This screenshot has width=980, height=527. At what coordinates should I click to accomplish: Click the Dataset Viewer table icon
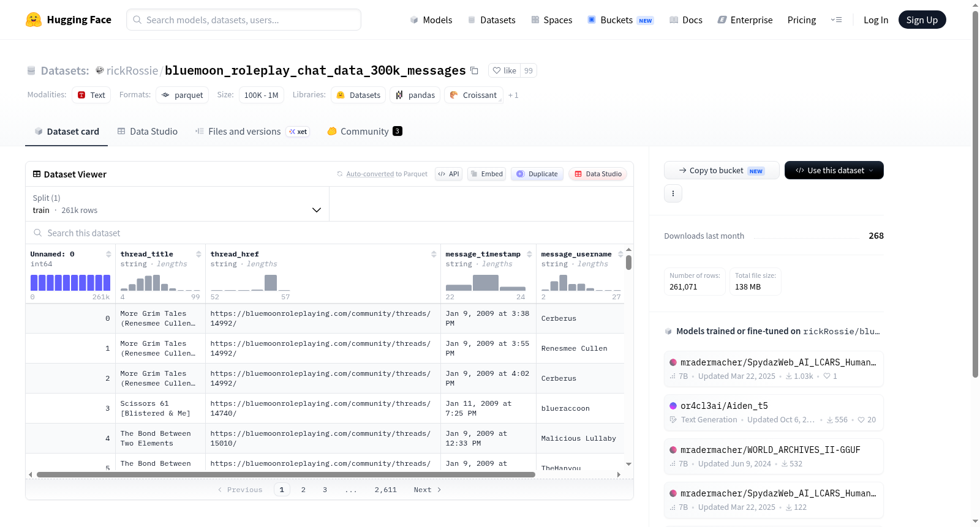coord(37,174)
